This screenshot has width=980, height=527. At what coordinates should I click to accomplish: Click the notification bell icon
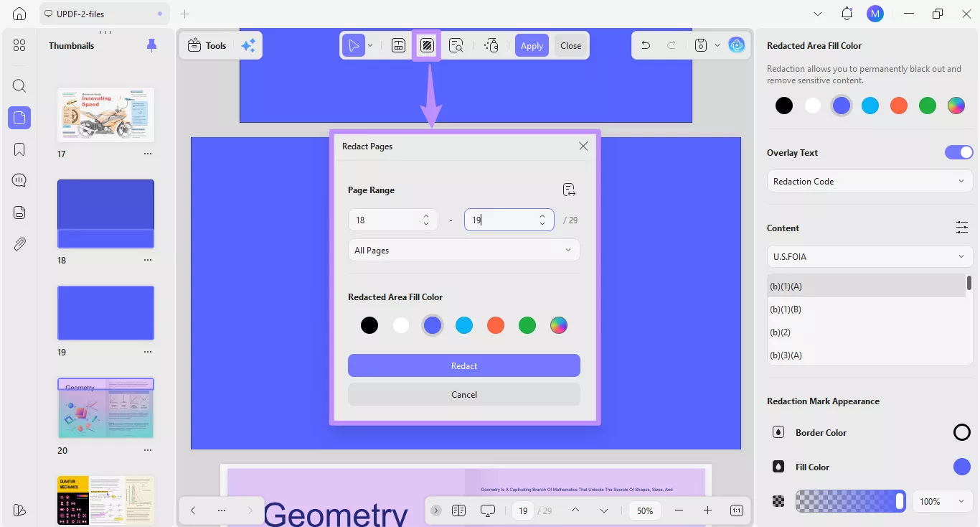[847, 14]
